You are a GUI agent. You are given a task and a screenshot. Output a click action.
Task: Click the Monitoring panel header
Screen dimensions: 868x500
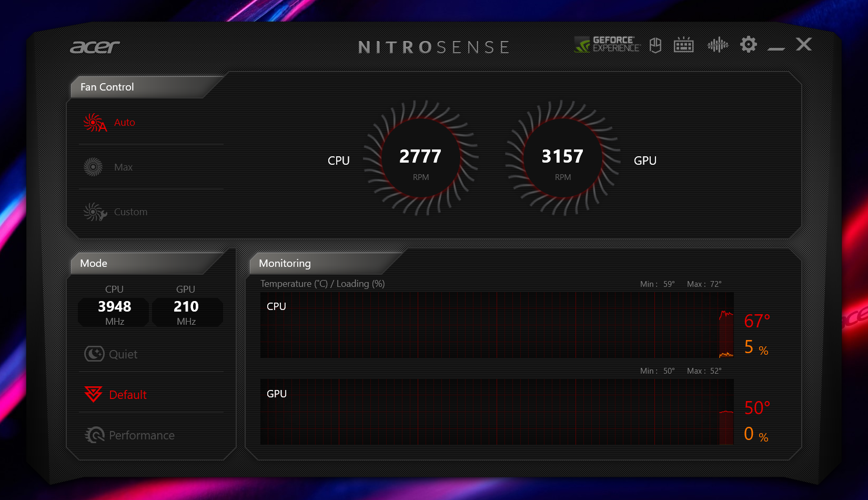click(x=285, y=264)
